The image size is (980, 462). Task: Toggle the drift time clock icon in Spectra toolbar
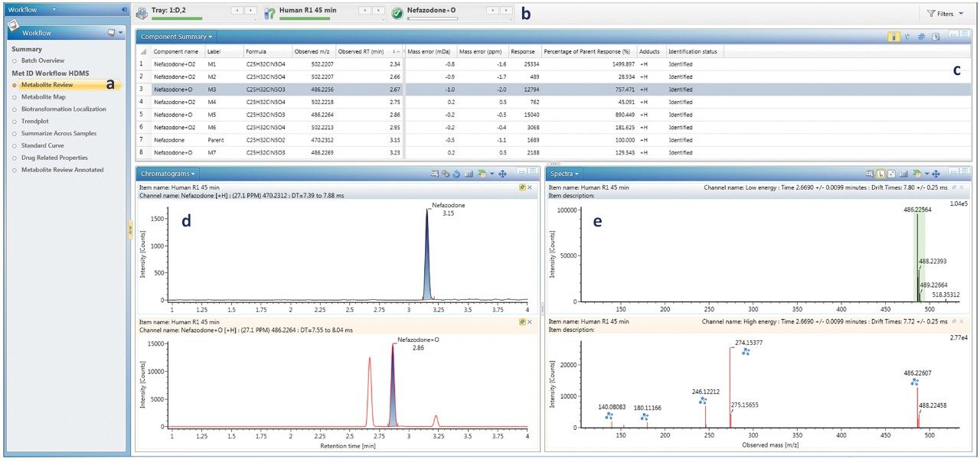tap(880, 174)
